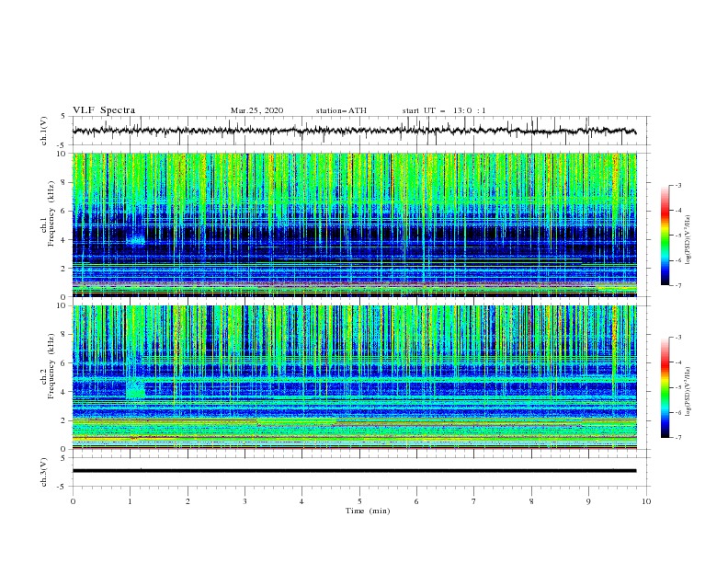The image size is (728, 563).
Task: Click the "2" kHz tick on ch.2 frequency axis
Action: click(64, 420)
